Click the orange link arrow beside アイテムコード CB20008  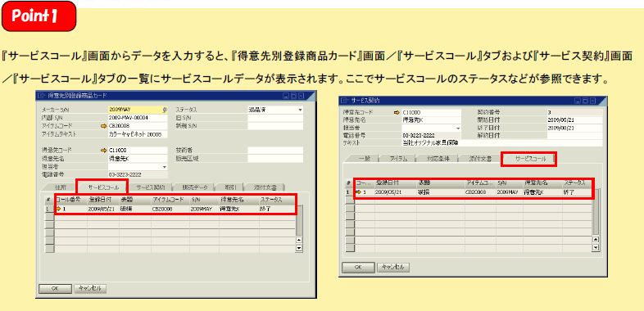click(x=103, y=126)
